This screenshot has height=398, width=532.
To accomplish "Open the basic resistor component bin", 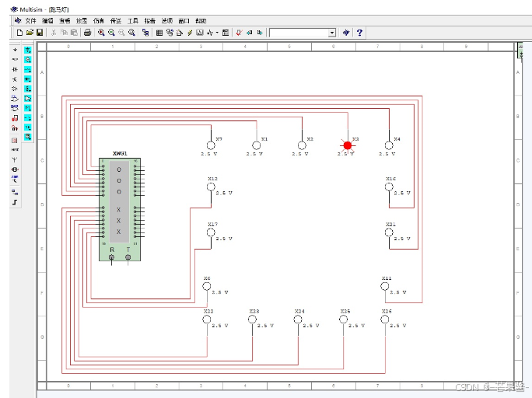I will [x=15, y=59].
